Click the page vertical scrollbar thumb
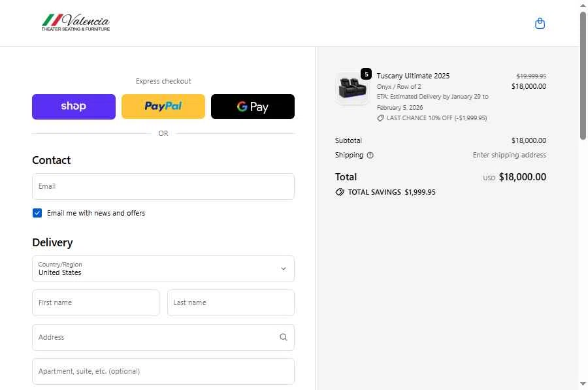Viewport: 588px width, 390px height. click(x=583, y=75)
